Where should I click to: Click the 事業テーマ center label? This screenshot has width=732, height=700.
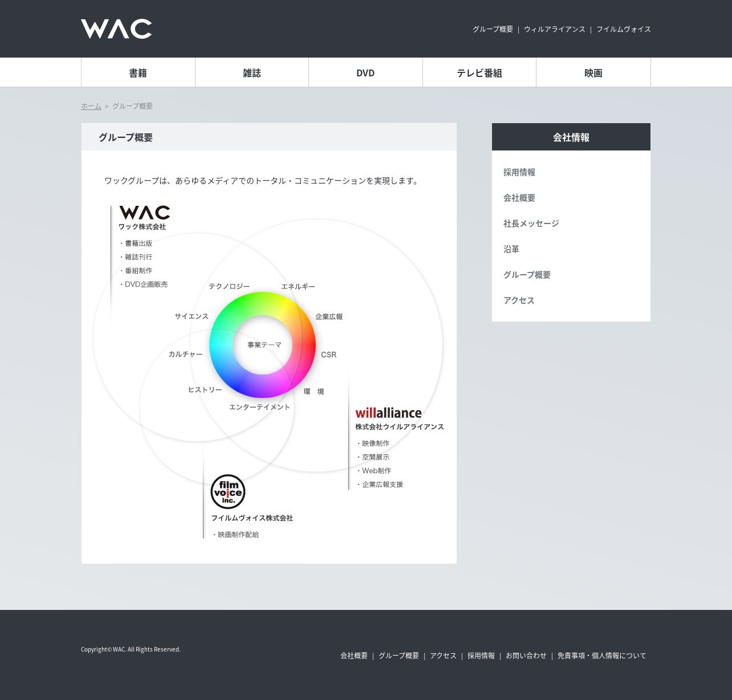tap(265, 345)
